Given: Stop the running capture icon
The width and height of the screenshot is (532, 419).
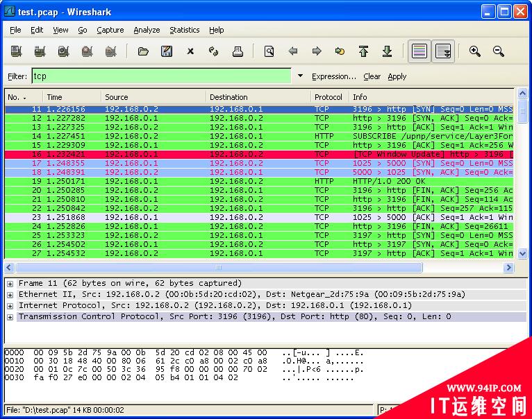Looking at the screenshot, I should click(88, 51).
